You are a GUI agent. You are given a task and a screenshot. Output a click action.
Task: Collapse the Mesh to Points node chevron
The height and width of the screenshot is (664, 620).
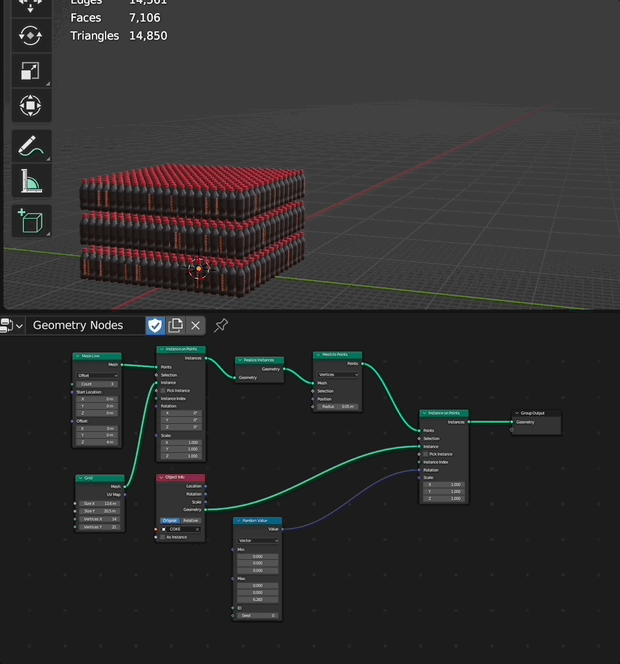[318, 355]
